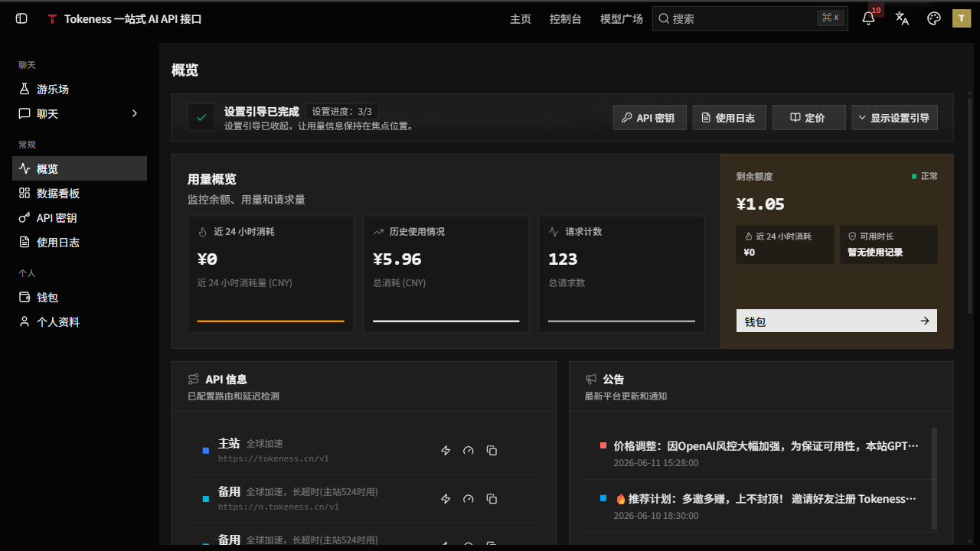Click the gauge icon for n.tokeness.cn 备用
Screen dimensions: 980x551
click(469, 499)
